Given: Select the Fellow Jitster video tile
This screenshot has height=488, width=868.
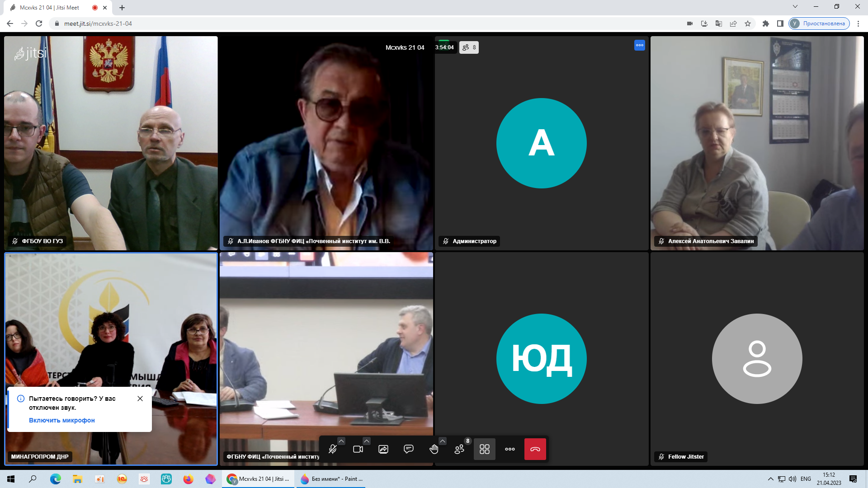Looking at the screenshot, I should pos(757,359).
